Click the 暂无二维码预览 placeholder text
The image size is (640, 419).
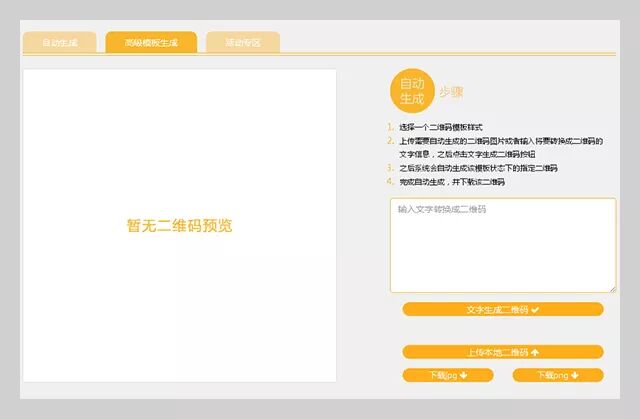tap(179, 226)
